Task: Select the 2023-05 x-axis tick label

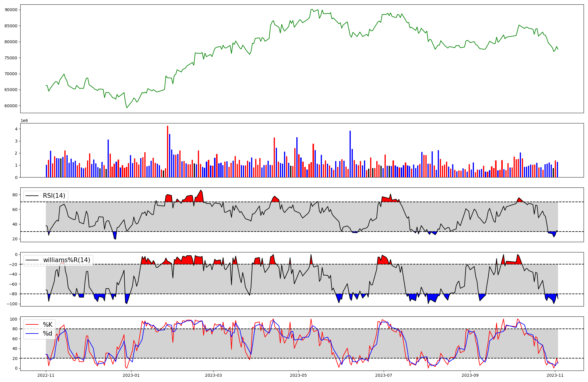Action: [298, 375]
